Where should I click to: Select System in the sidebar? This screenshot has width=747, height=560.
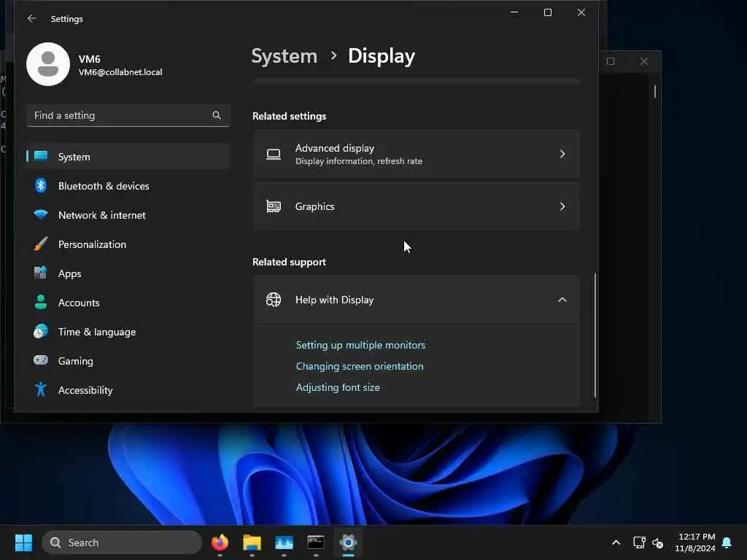click(128, 157)
